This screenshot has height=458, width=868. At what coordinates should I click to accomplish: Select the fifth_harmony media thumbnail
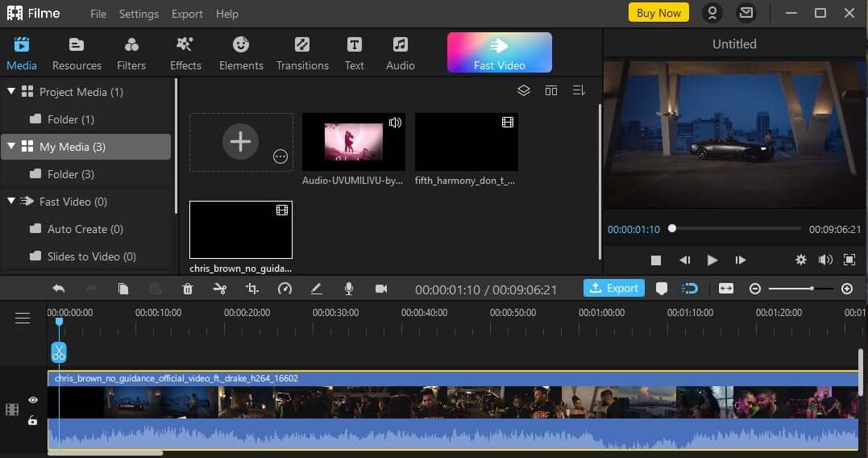[467, 142]
